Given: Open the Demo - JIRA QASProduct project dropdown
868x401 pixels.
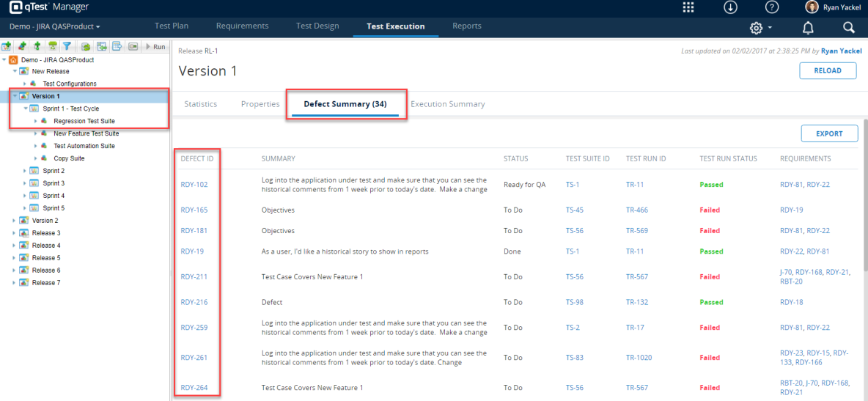Looking at the screenshot, I should 54,26.
